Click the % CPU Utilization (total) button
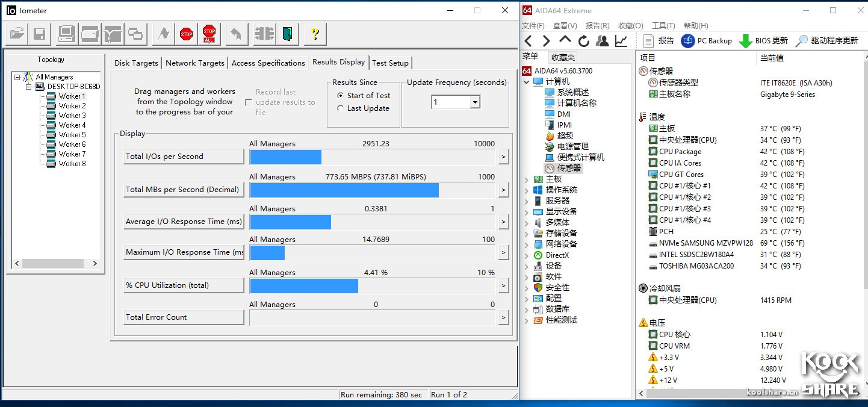868x407 pixels. click(183, 285)
